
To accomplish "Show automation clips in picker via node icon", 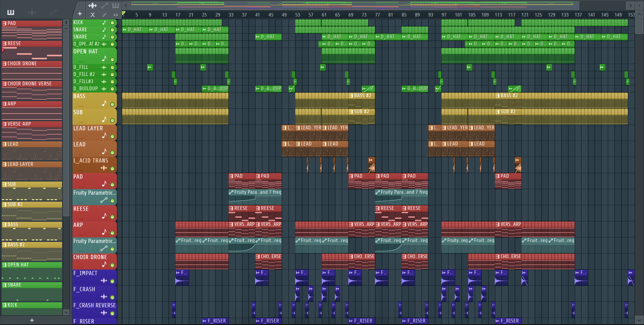I will tap(53, 12).
